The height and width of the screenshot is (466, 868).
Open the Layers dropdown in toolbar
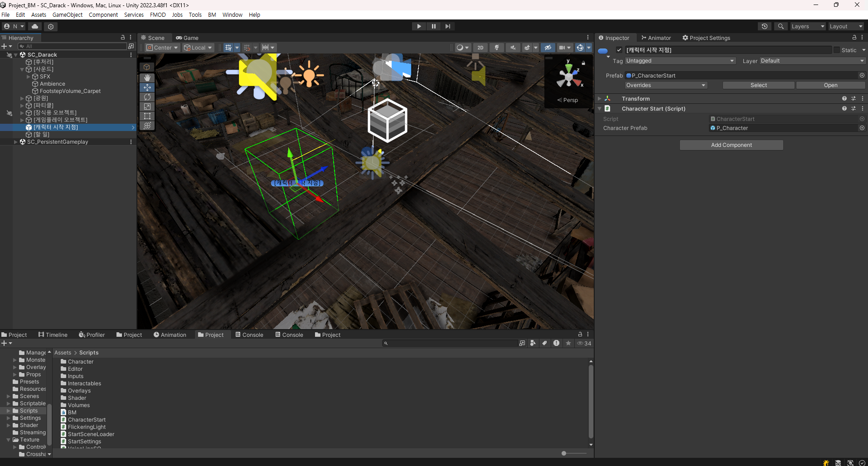807,26
